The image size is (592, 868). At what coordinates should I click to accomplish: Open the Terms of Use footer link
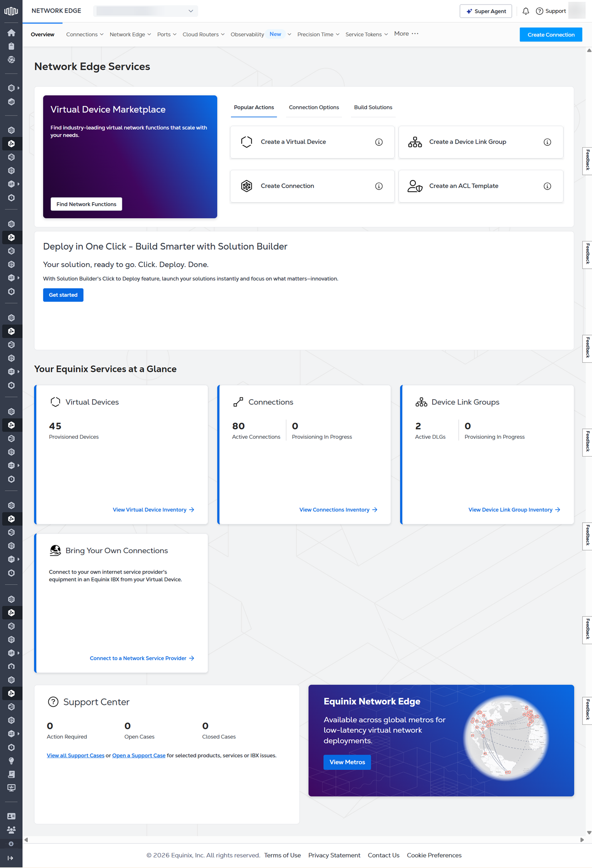[x=282, y=855]
